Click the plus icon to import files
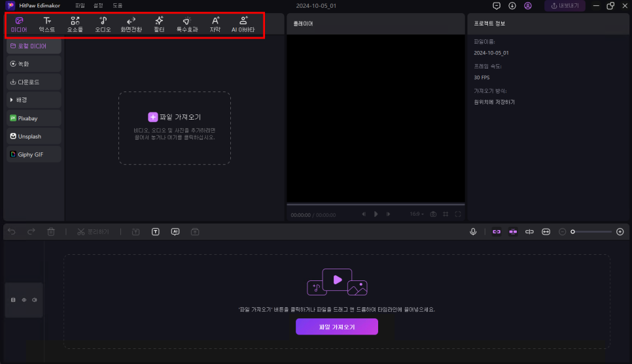632x364 pixels. point(152,117)
